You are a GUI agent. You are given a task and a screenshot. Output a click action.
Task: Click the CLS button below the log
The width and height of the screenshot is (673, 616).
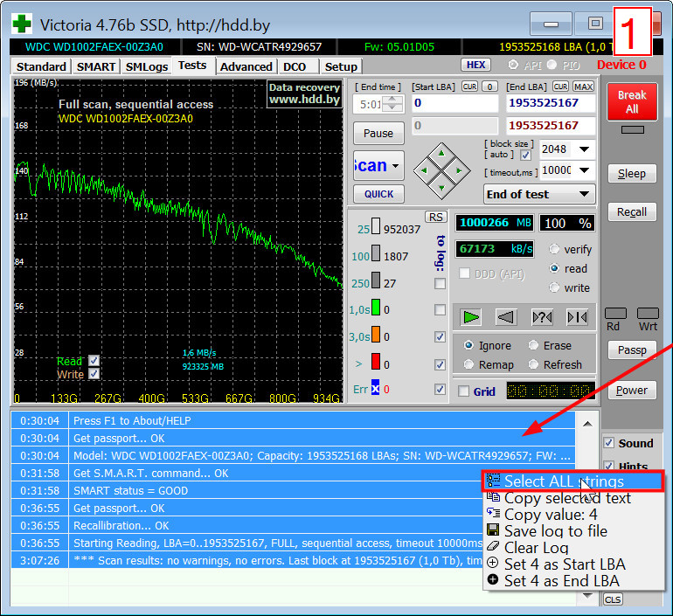coord(612,599)
